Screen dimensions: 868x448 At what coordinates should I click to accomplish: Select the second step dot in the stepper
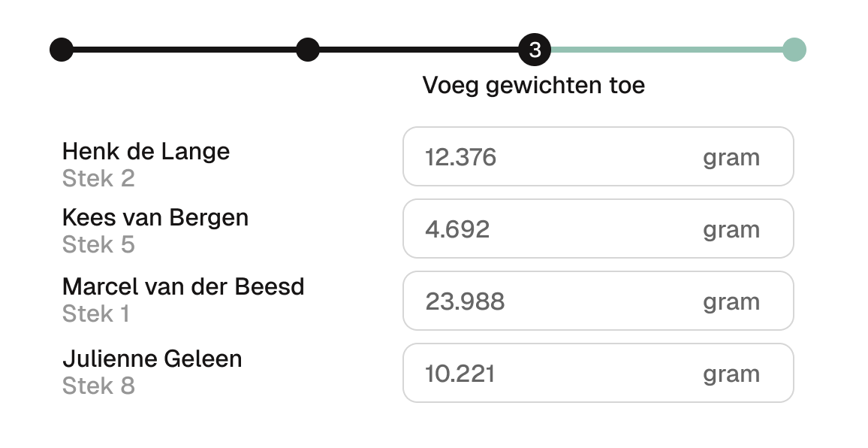308,50
